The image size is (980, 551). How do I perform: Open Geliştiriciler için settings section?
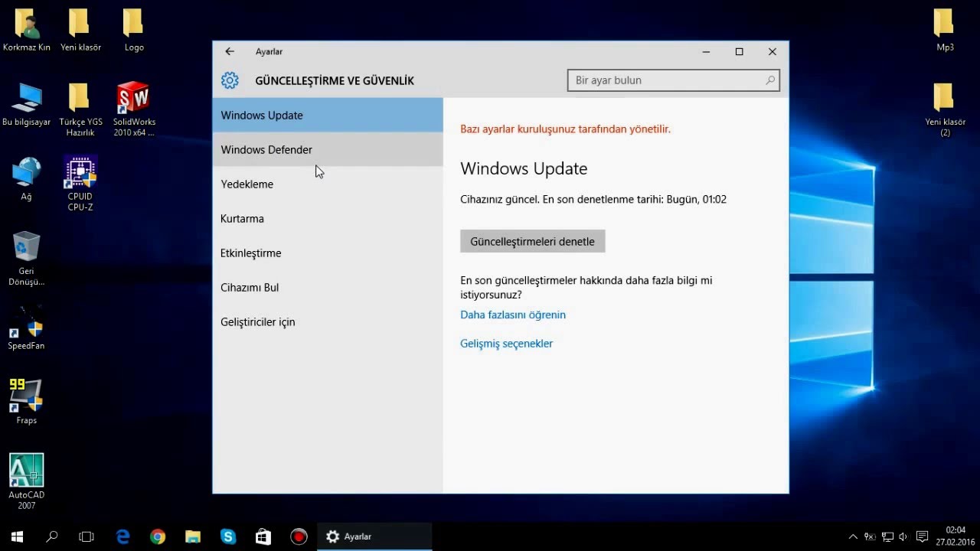(x=328, y=321)
